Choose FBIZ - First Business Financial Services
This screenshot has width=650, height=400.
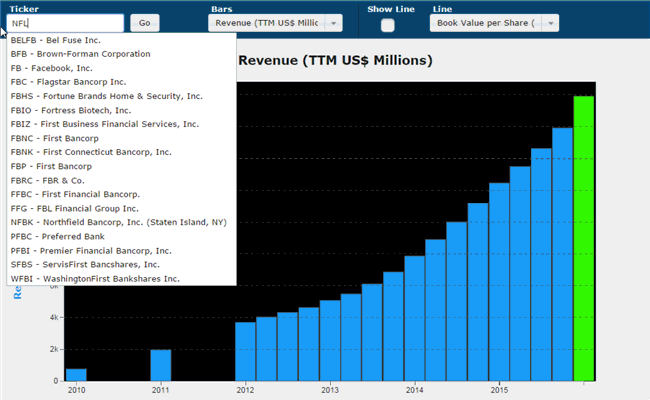click(x=121, y=124)
